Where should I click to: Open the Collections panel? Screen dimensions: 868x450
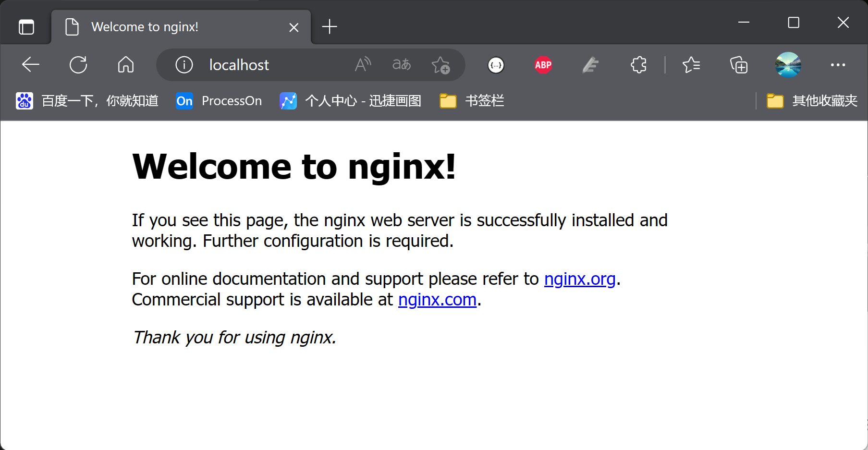coord(738,65)
